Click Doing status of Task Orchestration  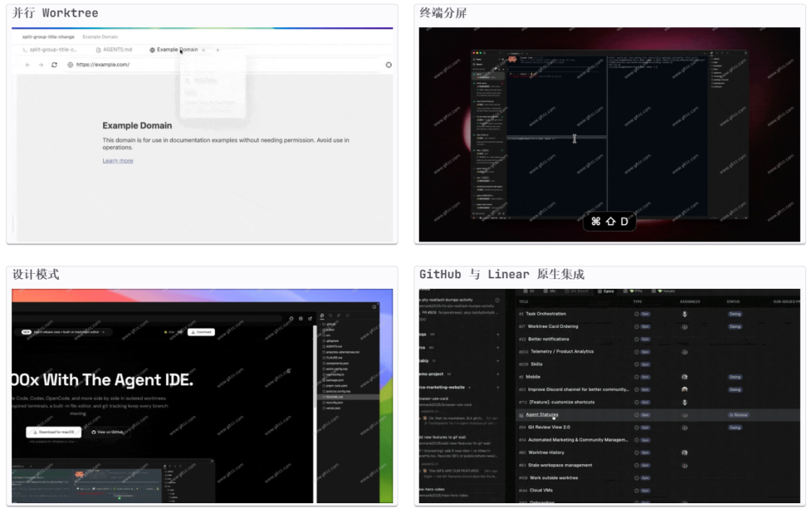(x=735, y=314)
